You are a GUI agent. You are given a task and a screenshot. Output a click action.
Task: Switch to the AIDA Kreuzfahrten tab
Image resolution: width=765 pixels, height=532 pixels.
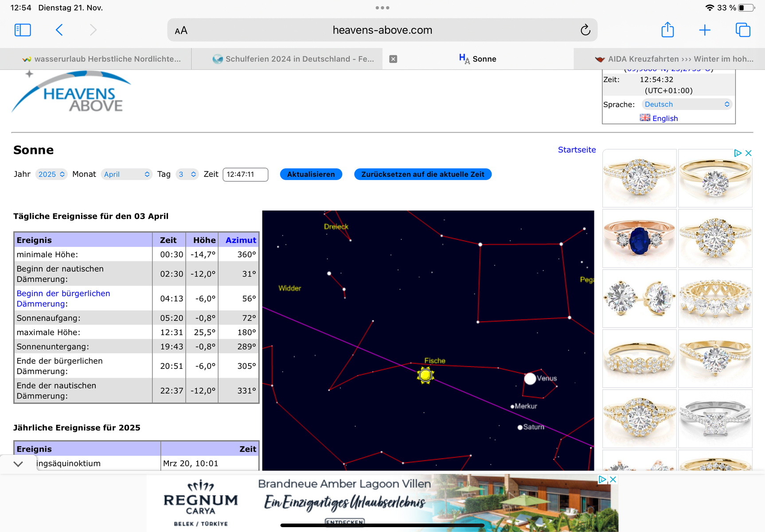(674, 59)
